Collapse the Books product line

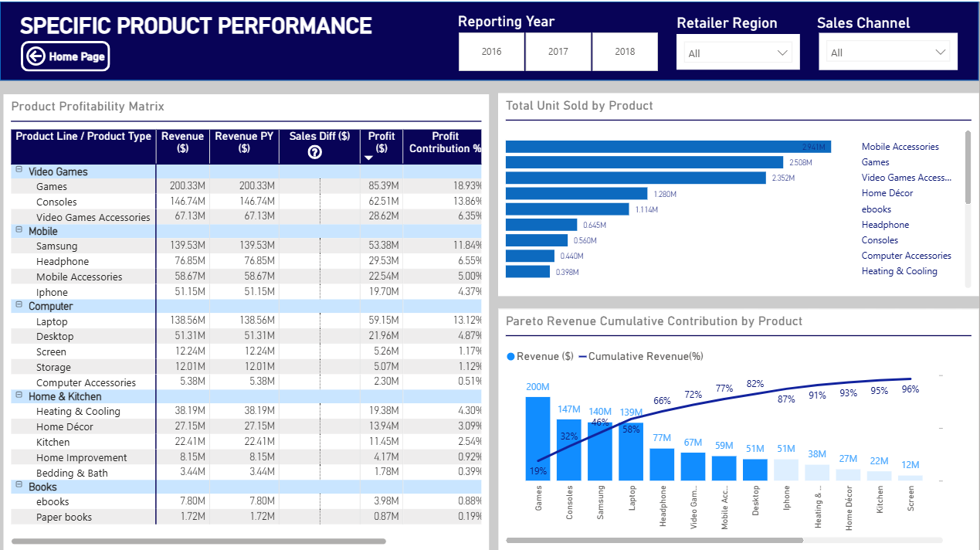coord(18,487)
